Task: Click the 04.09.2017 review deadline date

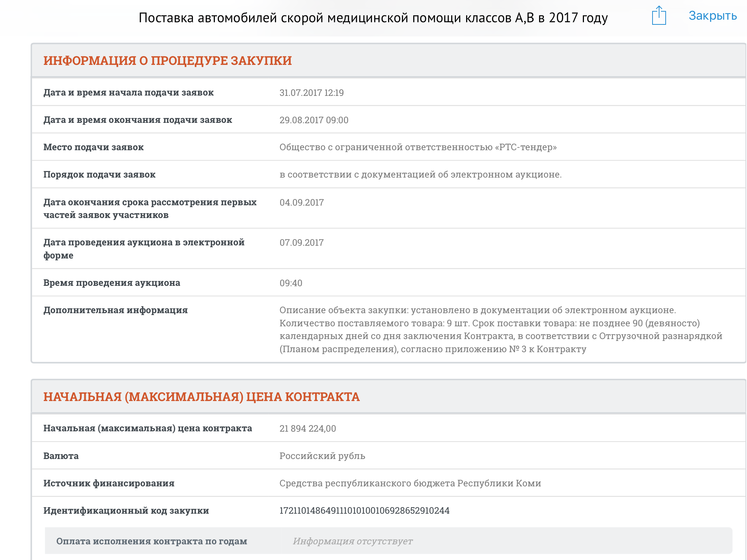Action: click(x=301, y=202)
